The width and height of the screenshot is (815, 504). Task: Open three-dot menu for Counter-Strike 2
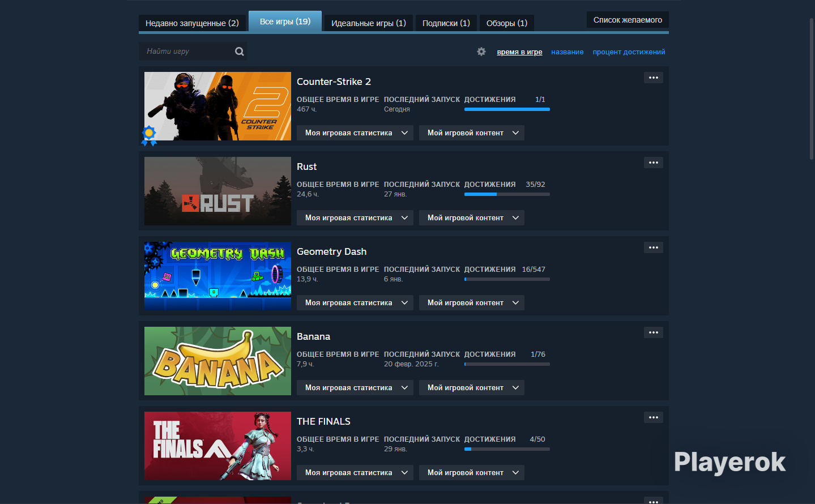pos(653,78)
